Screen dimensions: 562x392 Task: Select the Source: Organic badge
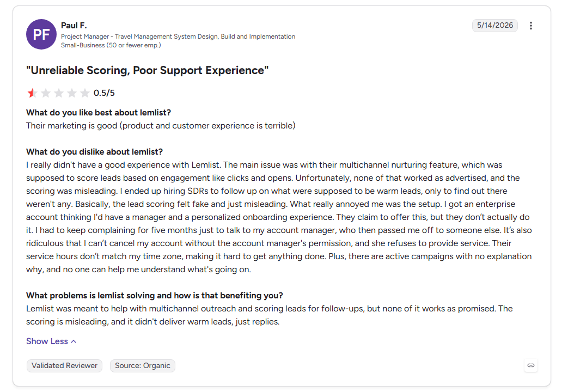(x=143, y=365)
